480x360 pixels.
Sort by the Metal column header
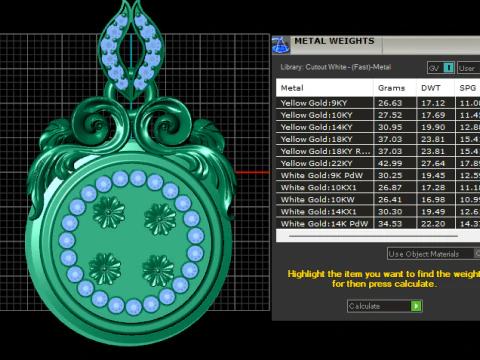point(324,88)
